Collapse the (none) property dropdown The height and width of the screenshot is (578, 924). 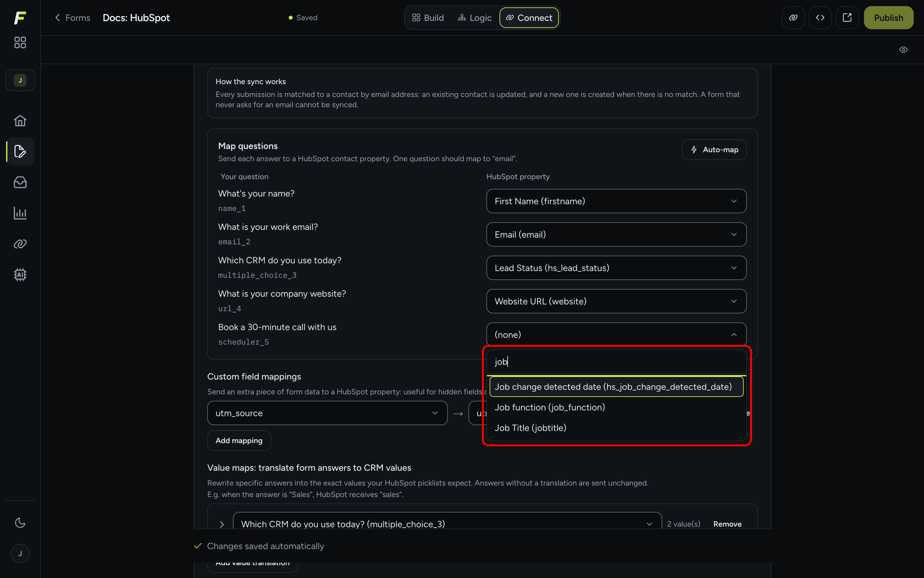[616, 335]
